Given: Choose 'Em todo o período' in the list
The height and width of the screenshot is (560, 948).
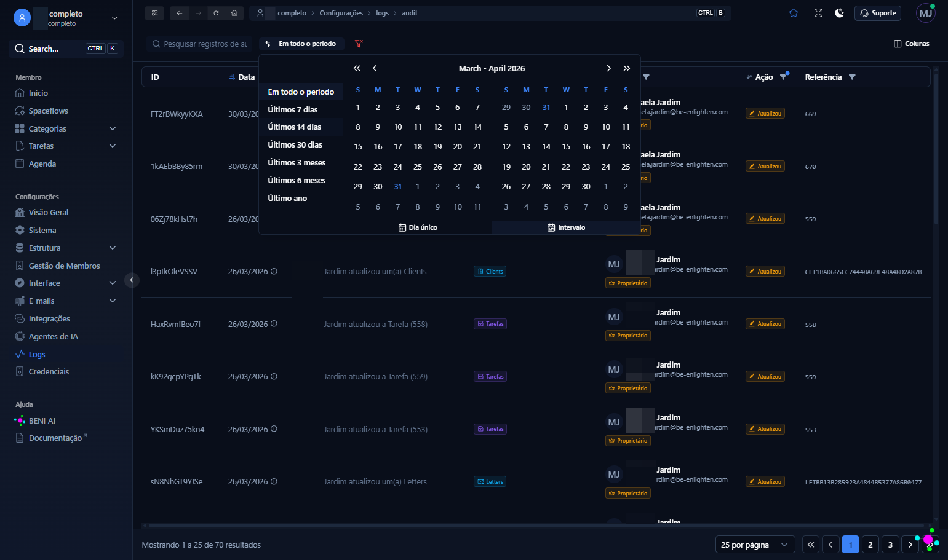Looking at the screenshot, I should (x=300, y=91).
